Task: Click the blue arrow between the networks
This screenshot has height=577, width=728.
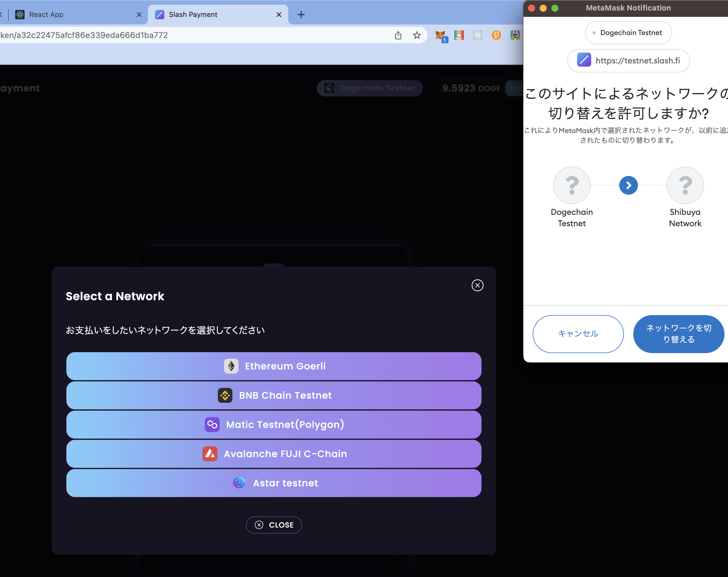Action: pos(628,185)
